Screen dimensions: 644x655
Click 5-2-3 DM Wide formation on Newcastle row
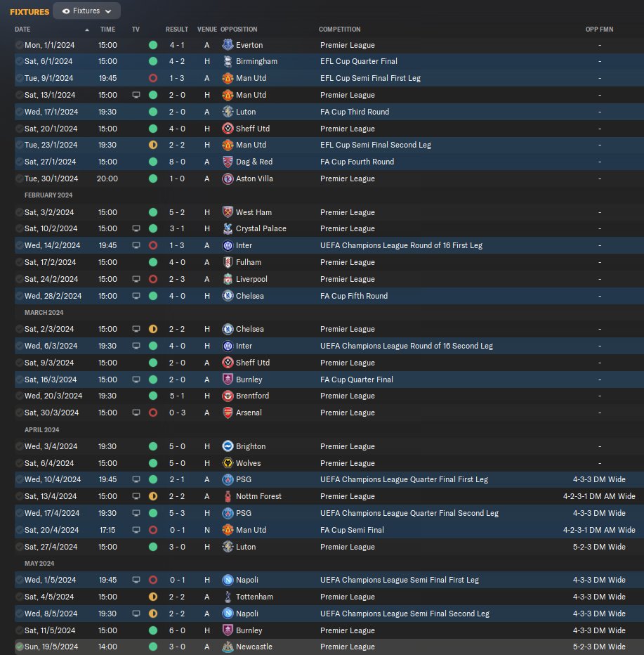click(x=599, y=647)
